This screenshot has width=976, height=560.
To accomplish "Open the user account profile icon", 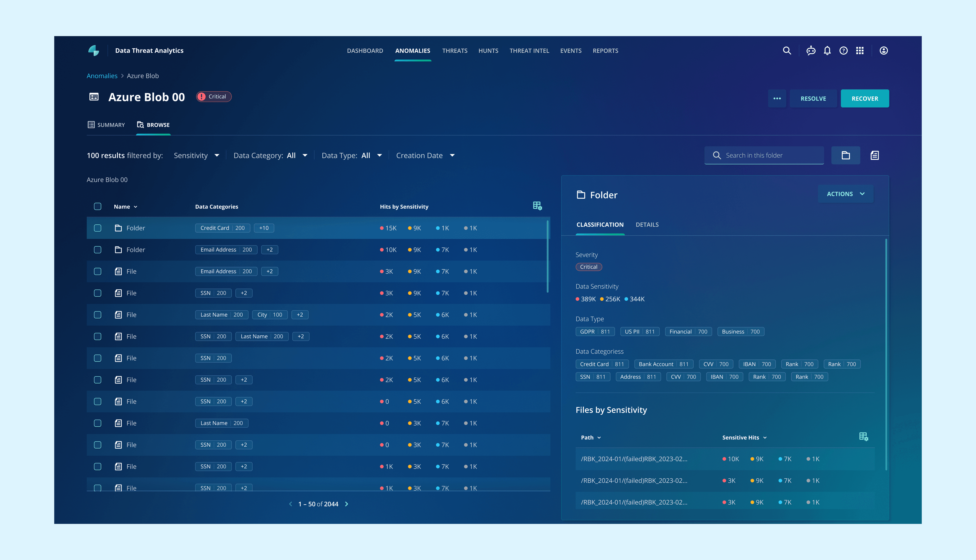I will (x=884, y=50).
